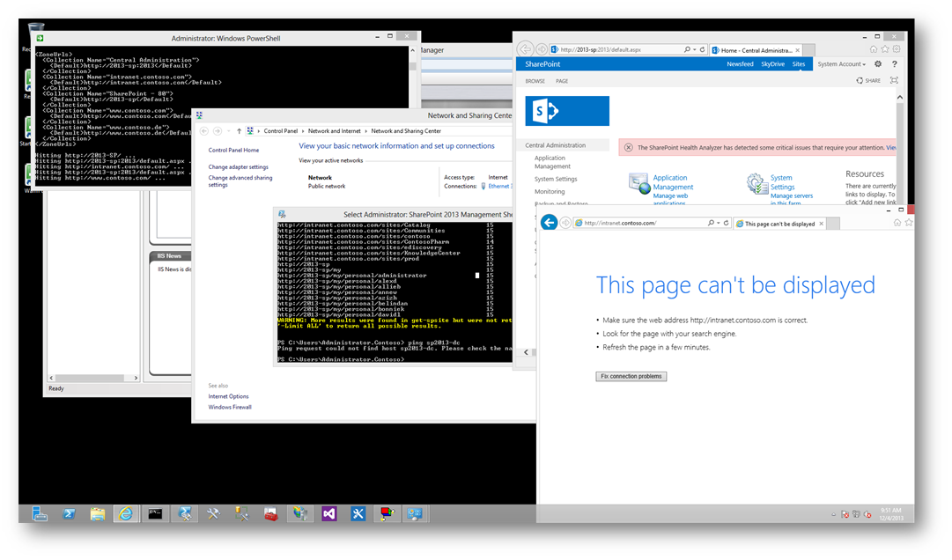Open IE tools gear in Central Administration browser
Viewport: 952px width, 560px height.
(x=897, y=49)
